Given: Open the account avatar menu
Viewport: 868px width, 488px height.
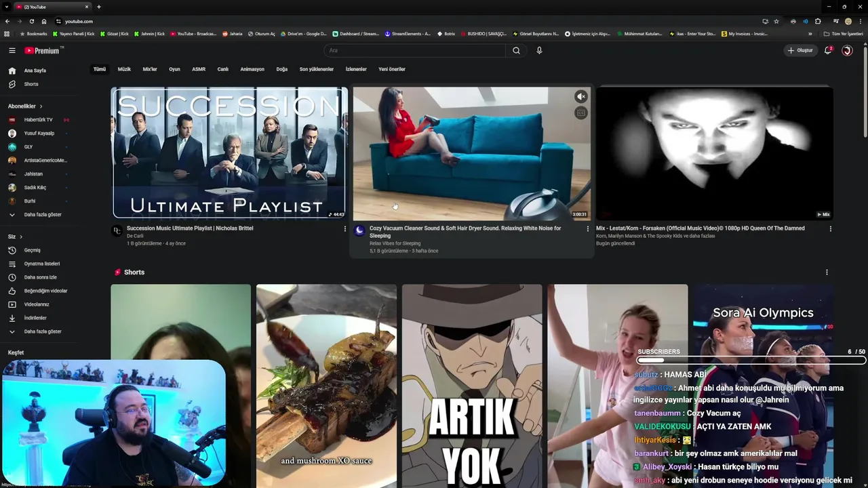Looking at the screenshot, I should coord(847,50).
